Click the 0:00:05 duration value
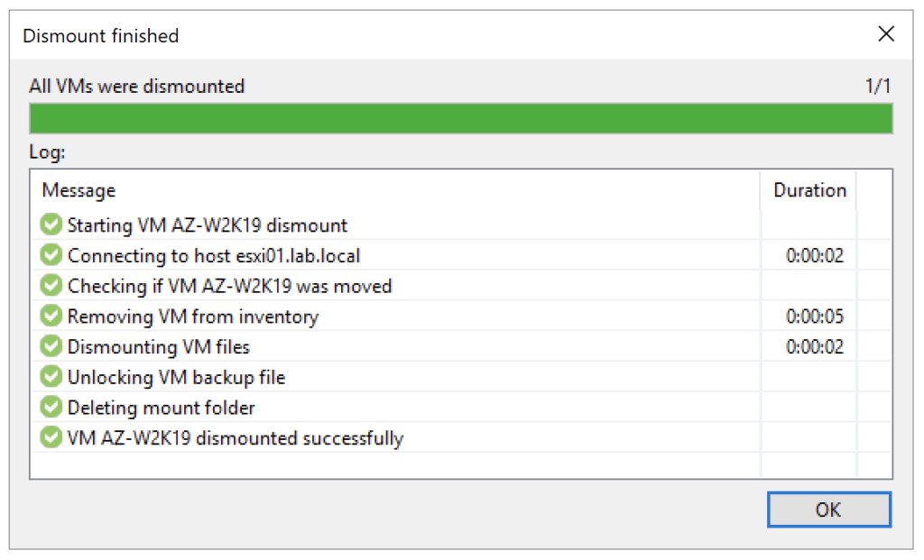The image size is (924, 560). pyautogui.click(x=815, y=317)
